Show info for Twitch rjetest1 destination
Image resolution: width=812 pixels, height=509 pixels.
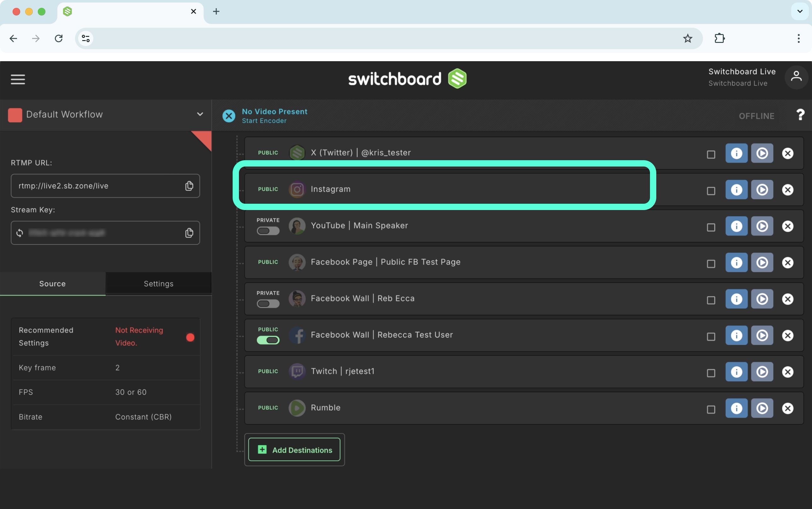736,372
